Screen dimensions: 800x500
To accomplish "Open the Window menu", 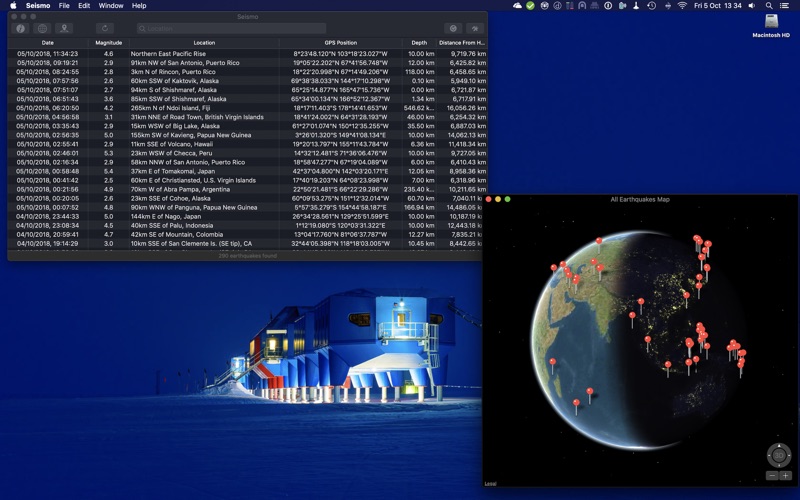I will click(x=111, y=6).
